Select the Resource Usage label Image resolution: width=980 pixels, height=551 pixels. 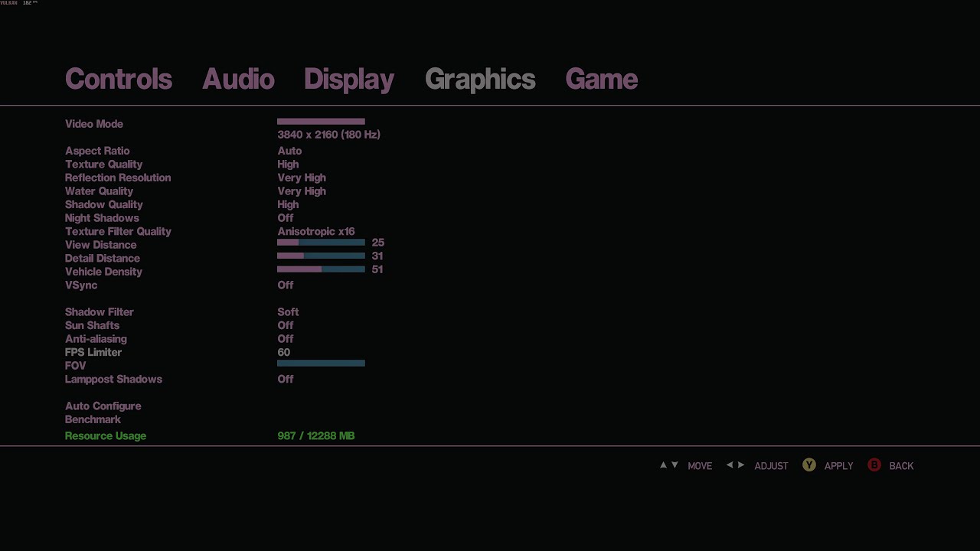pyautogui.click(x=106, y=436)
